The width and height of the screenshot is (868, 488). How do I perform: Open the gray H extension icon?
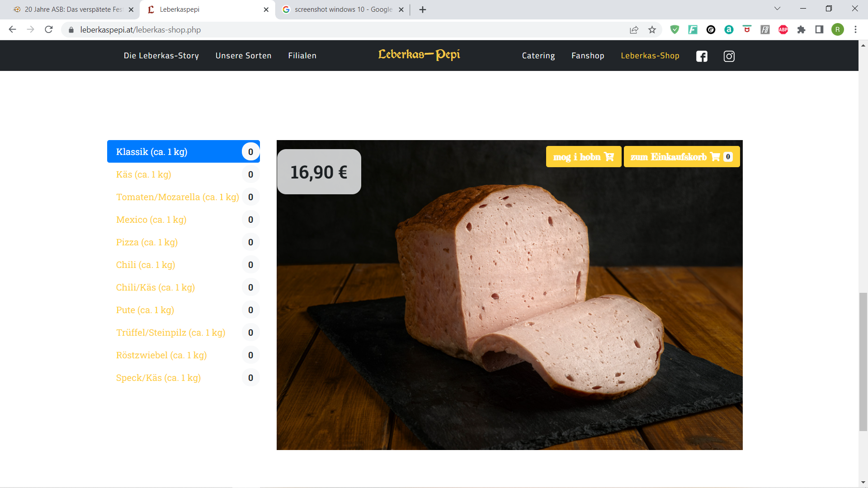coord(765,30)
